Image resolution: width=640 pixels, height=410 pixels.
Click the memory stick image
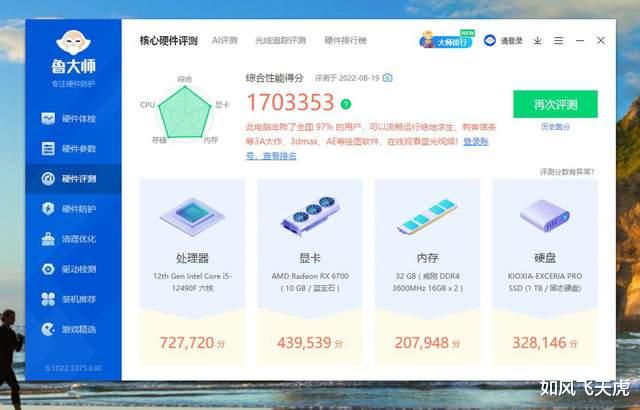click(427, 217)
